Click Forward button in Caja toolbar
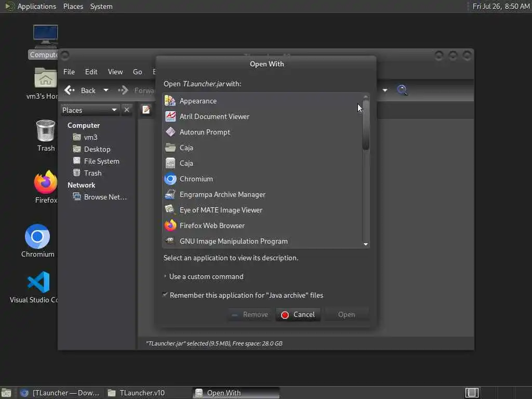The image size is (532, 399). coord(137,90)
